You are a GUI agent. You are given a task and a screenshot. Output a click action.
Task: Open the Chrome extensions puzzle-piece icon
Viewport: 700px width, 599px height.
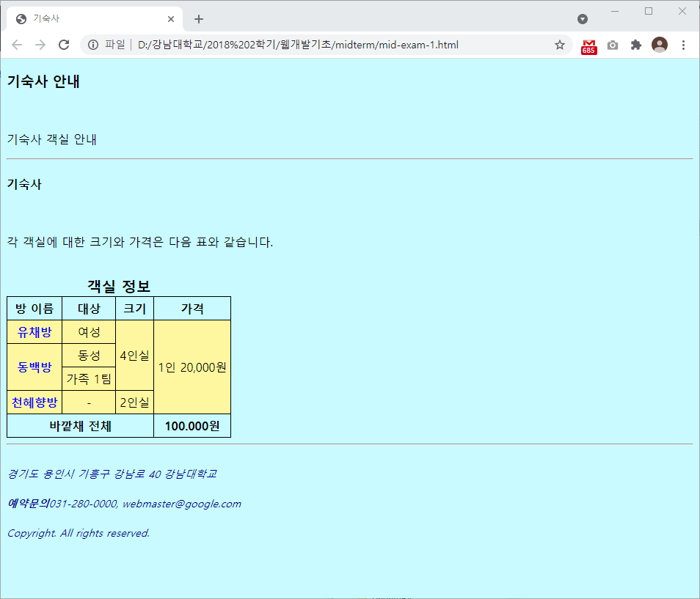click(635, 45)
